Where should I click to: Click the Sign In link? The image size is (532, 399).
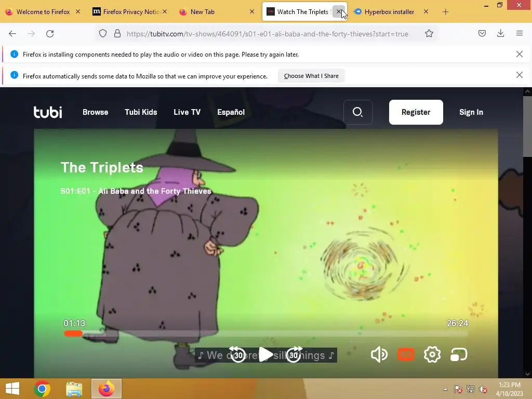471,112
